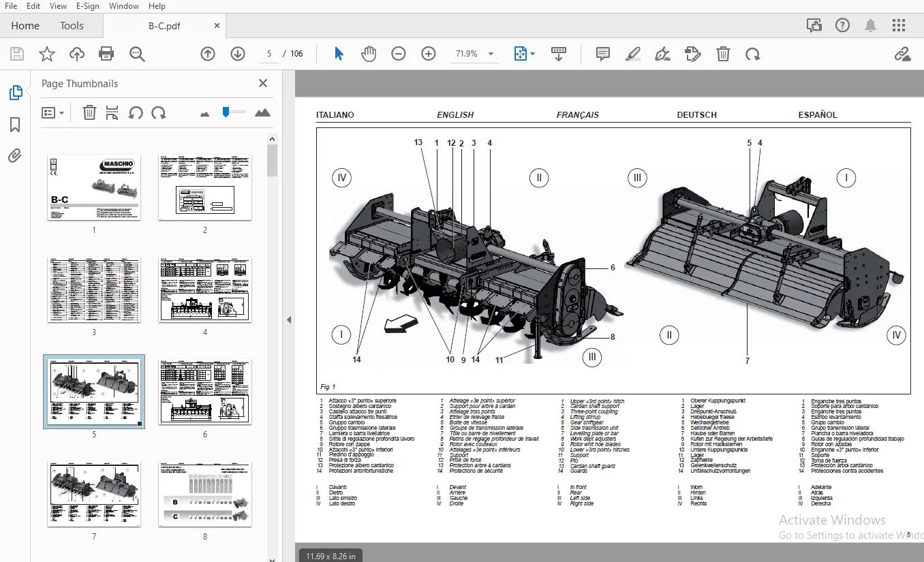Open the find text magnifier tool
The width and height of the screenshot is (924, 562).
point(138,54)
